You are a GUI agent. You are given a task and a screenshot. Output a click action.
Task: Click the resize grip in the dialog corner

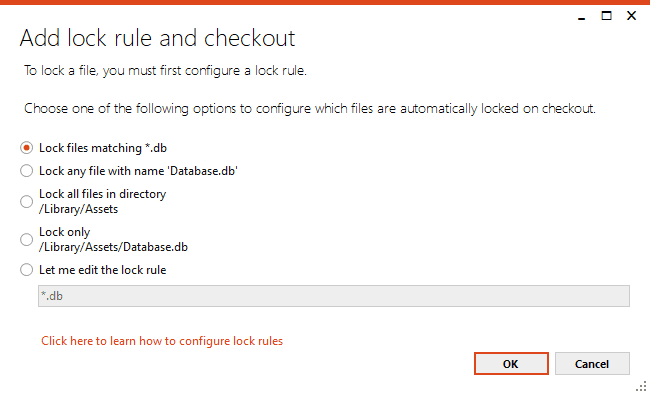coord(641,386)
